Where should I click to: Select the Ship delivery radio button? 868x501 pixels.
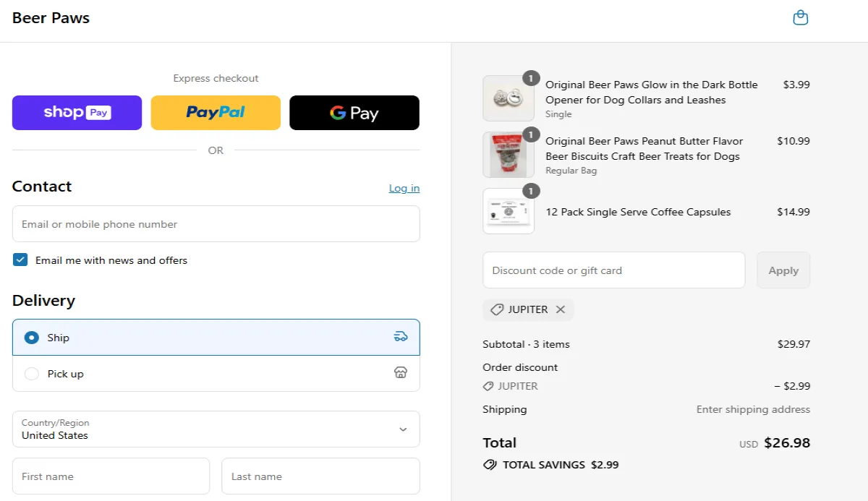32,338
